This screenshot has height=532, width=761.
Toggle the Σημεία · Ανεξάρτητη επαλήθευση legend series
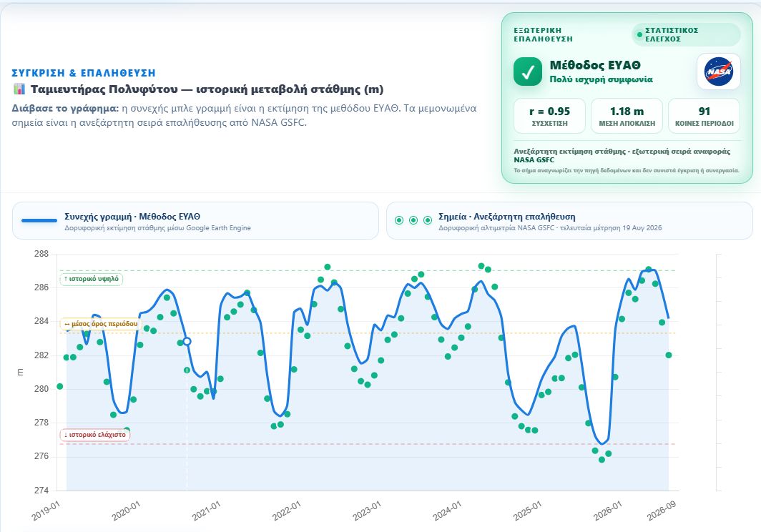(569, 221)
